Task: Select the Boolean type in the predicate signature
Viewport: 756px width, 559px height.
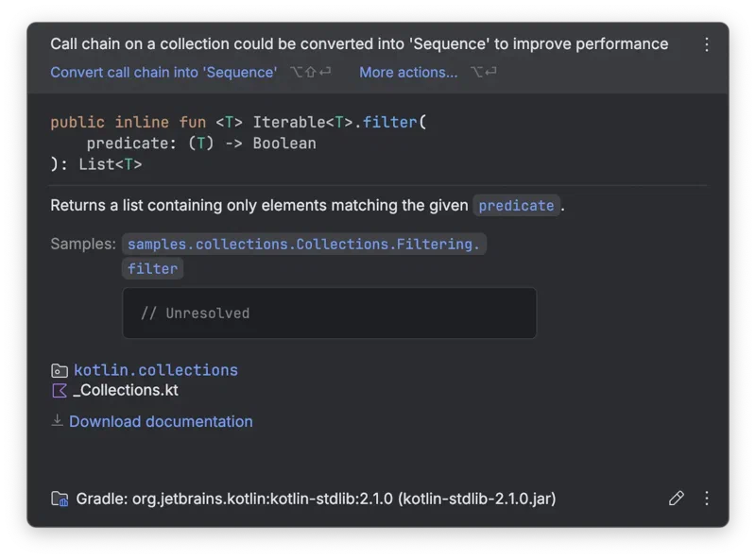Action: point(283,143)
